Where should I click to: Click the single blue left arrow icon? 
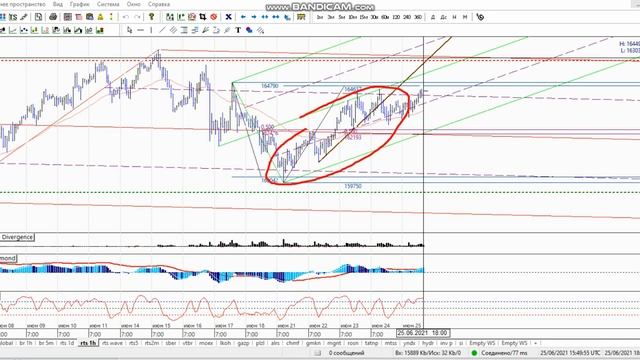243,17
